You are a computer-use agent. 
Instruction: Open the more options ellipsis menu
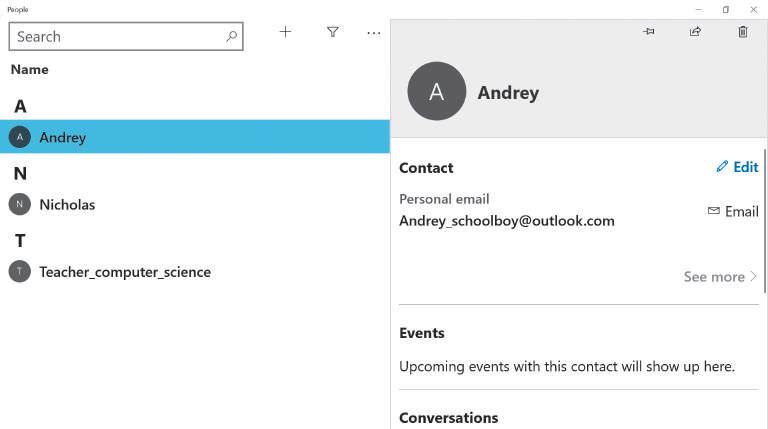coord(373,33)
